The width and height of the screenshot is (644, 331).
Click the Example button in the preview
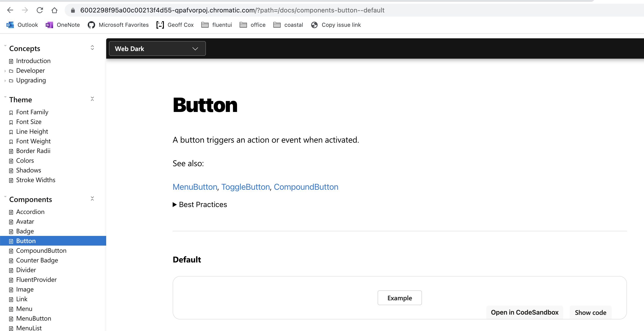399,298
